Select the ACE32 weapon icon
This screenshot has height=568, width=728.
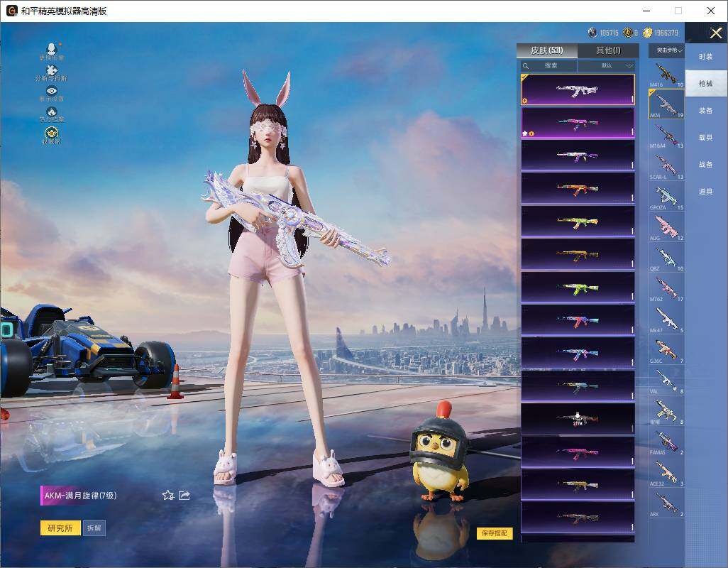pyautogui.click(x=666, y=473)
